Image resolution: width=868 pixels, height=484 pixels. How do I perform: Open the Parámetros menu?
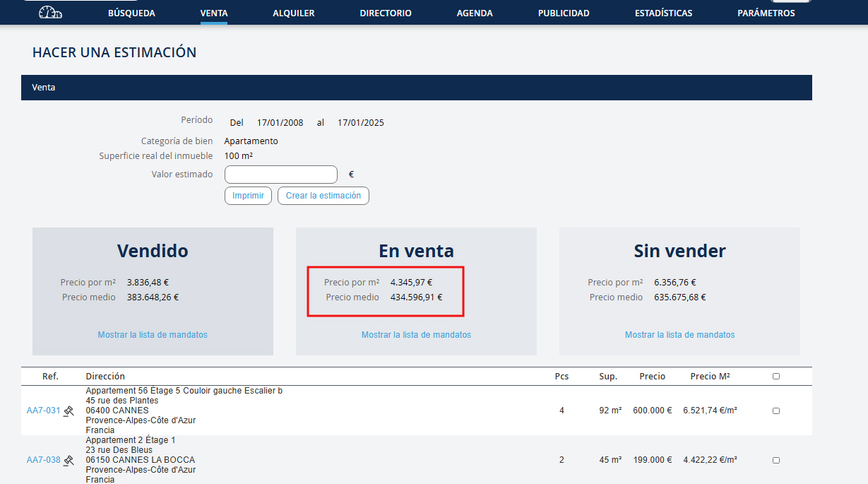point(766,13)
